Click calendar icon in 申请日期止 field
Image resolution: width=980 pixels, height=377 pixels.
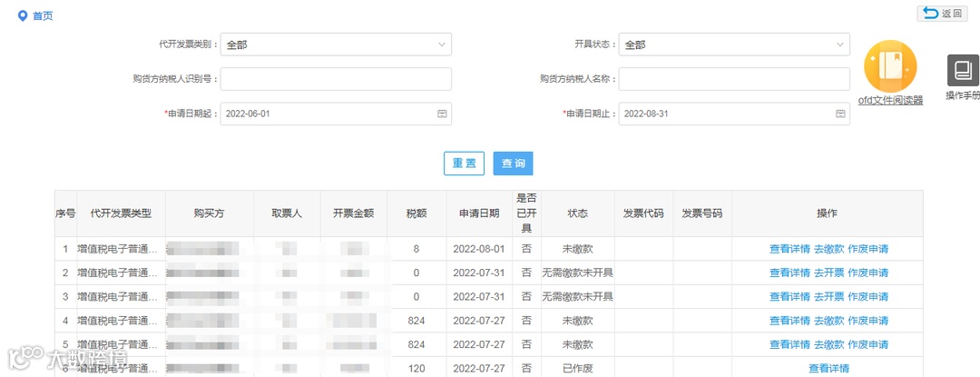tap(840, 114)
